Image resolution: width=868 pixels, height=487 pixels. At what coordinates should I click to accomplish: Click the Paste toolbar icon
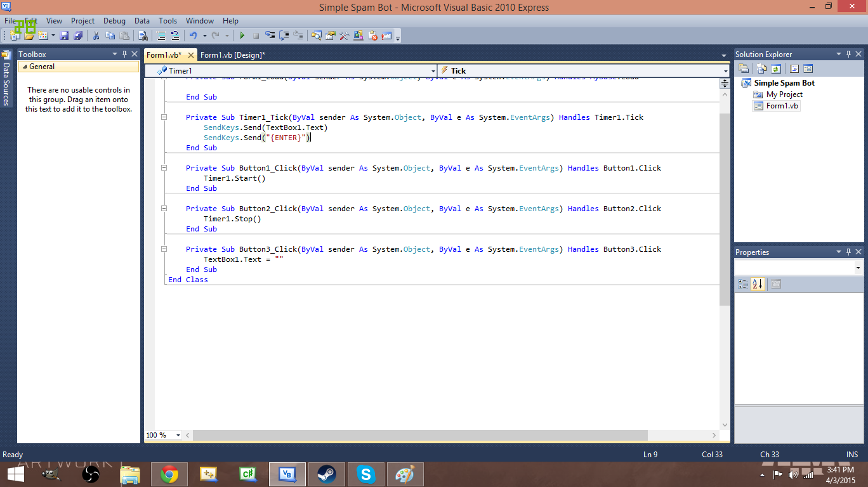pos(124,36)
